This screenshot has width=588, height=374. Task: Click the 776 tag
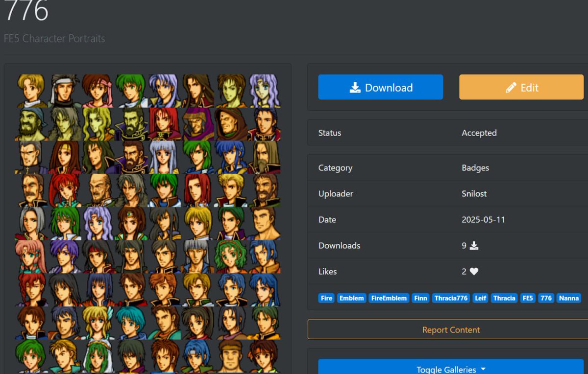(x=546, y=298)
